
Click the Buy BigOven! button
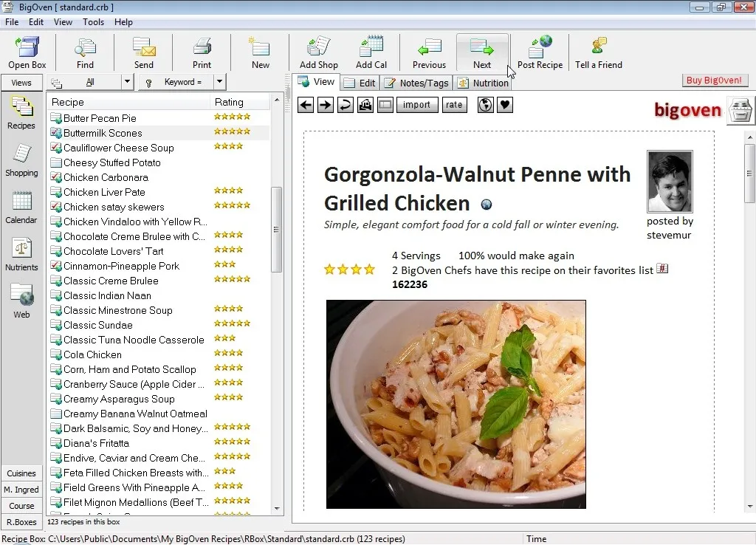715,80
